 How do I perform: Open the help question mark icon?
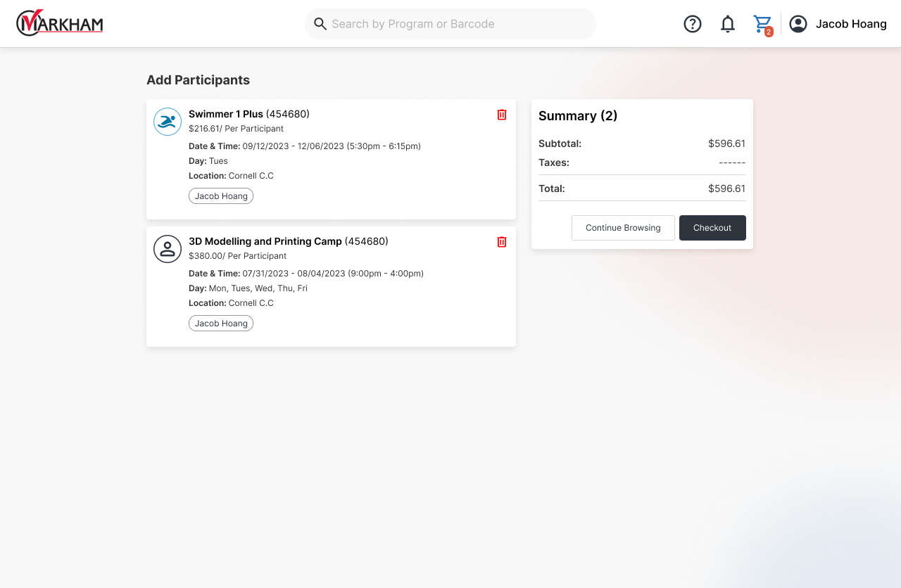pos(693,24)
